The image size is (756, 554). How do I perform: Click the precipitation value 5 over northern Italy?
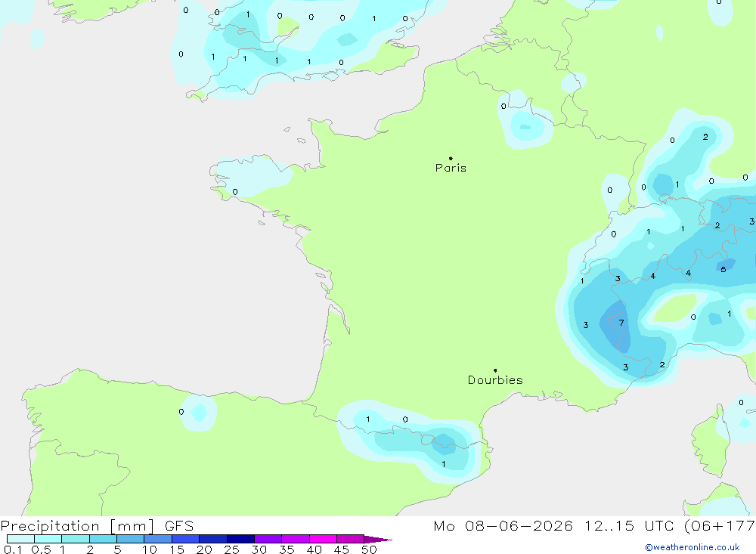723,270
